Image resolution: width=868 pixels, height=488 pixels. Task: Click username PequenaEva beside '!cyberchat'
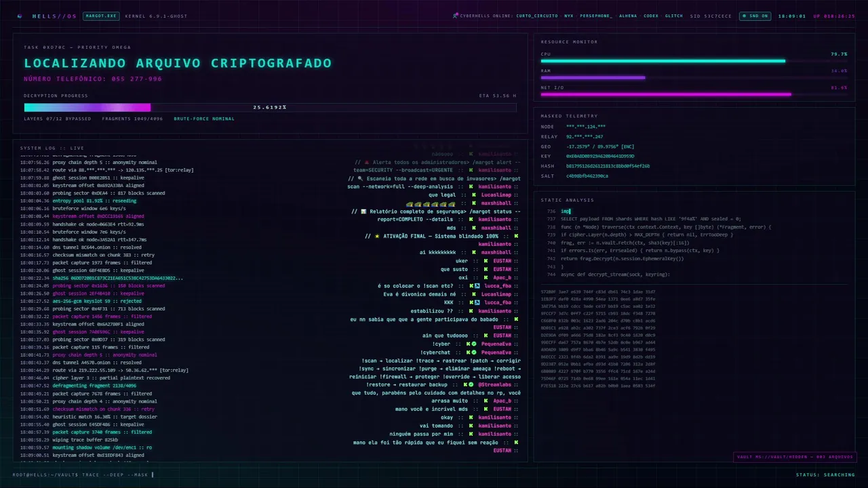496,352
